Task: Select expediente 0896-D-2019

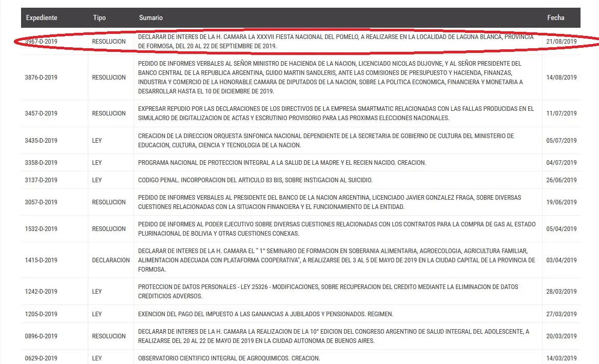Action: point(41,336)
